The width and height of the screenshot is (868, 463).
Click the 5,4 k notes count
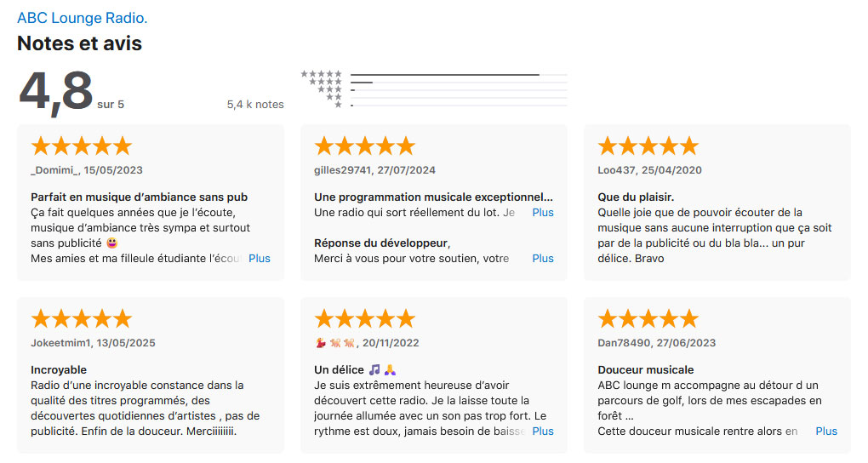pos(255,104)
